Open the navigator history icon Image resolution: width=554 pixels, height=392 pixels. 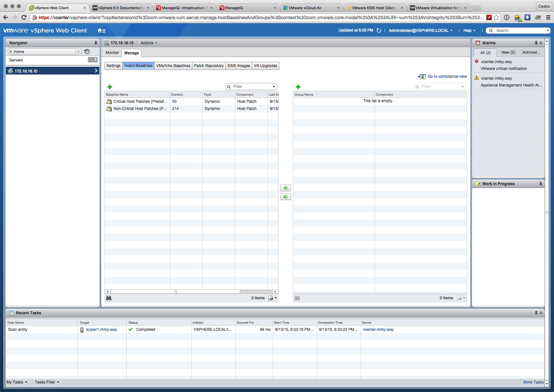tap(87, 52)
